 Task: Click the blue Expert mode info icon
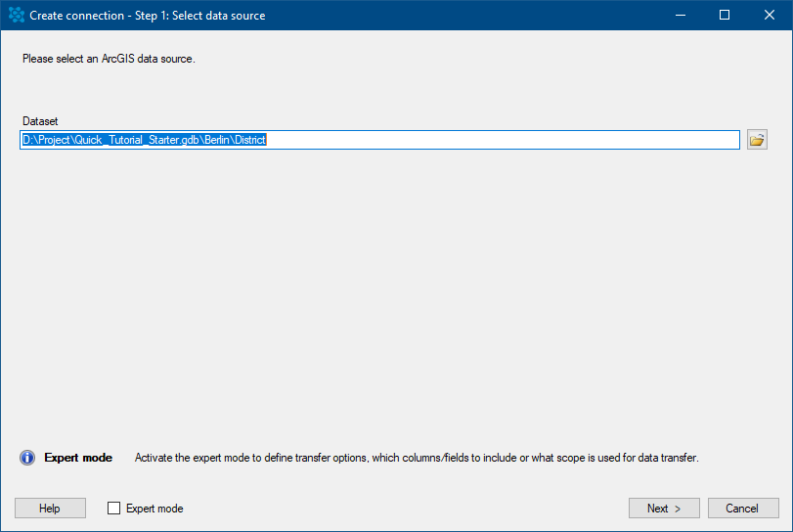coord(27,458)
